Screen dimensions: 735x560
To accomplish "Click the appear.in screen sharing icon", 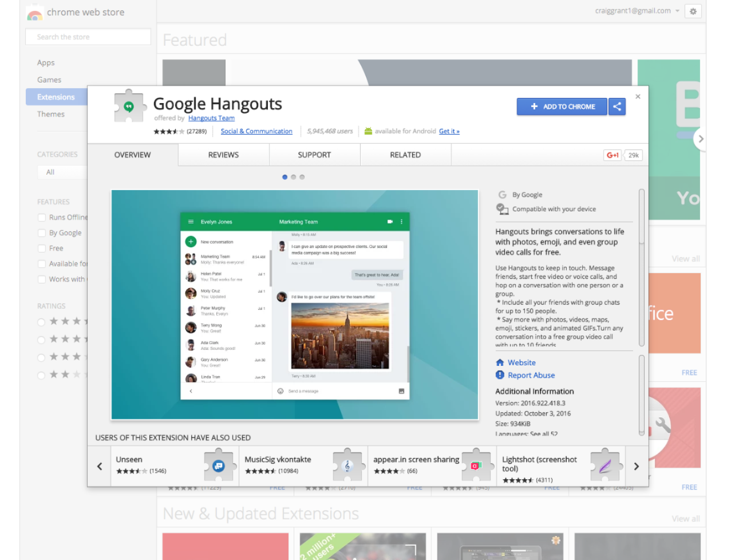I will 476,466.
